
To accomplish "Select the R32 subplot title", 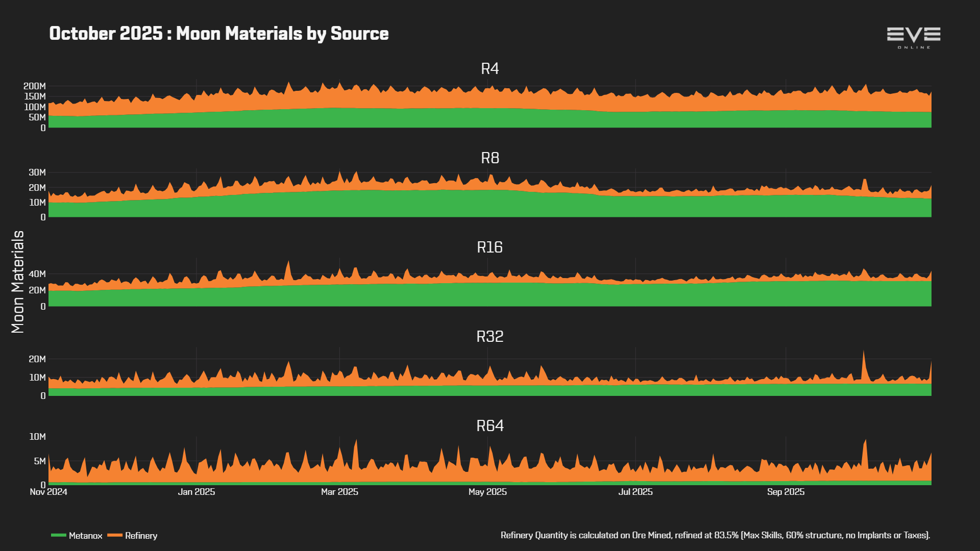I will click(x=490, y=337).
